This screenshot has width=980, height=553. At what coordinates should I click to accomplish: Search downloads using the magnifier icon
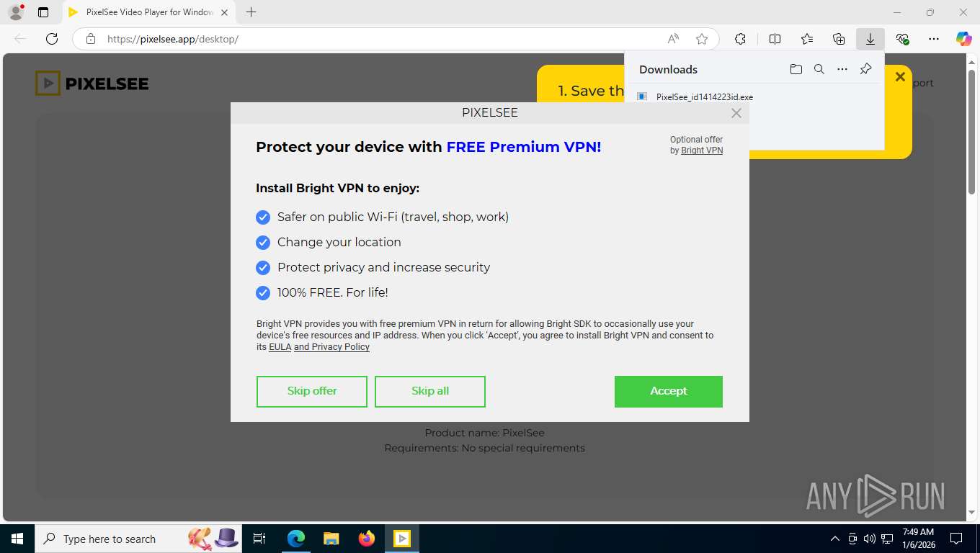(819, 69)
